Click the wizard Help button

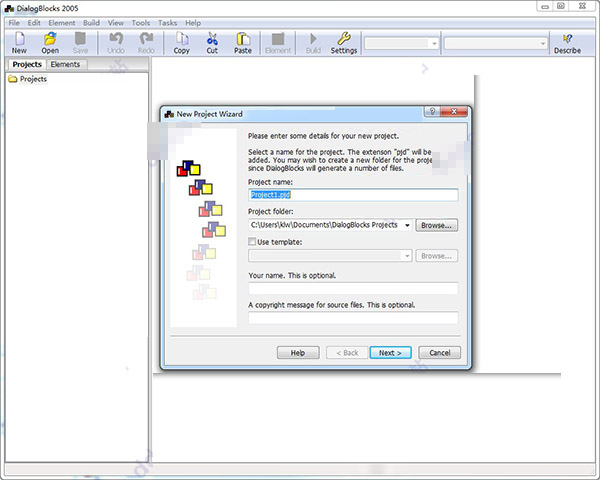(x=298, y=353)
